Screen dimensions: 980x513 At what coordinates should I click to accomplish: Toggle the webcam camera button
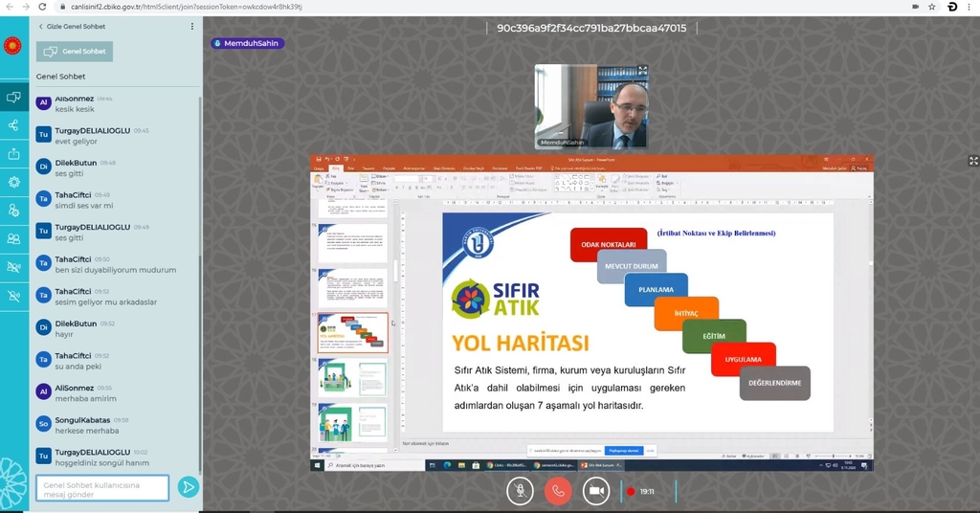(596, 491)
